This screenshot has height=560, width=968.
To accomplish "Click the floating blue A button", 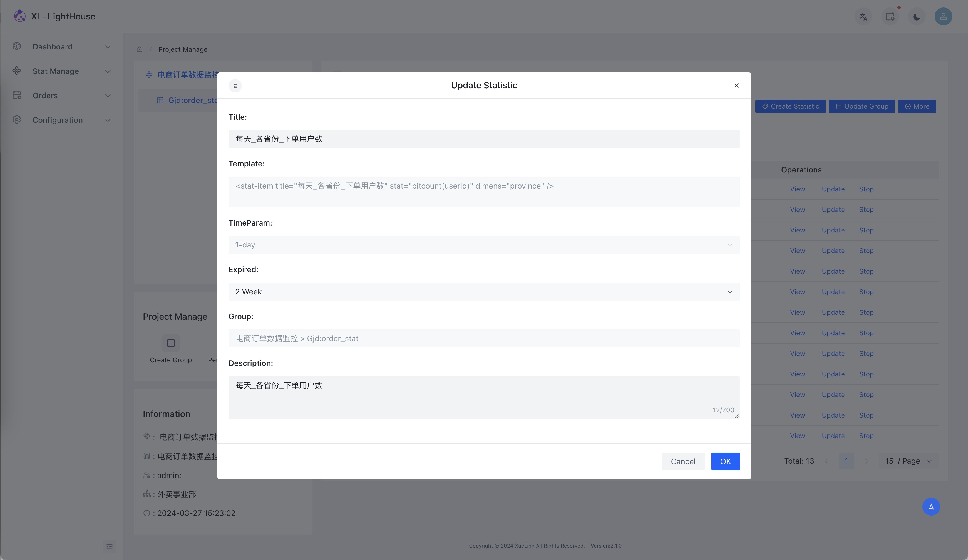I will pyautogui.click(x=931, y=507).
